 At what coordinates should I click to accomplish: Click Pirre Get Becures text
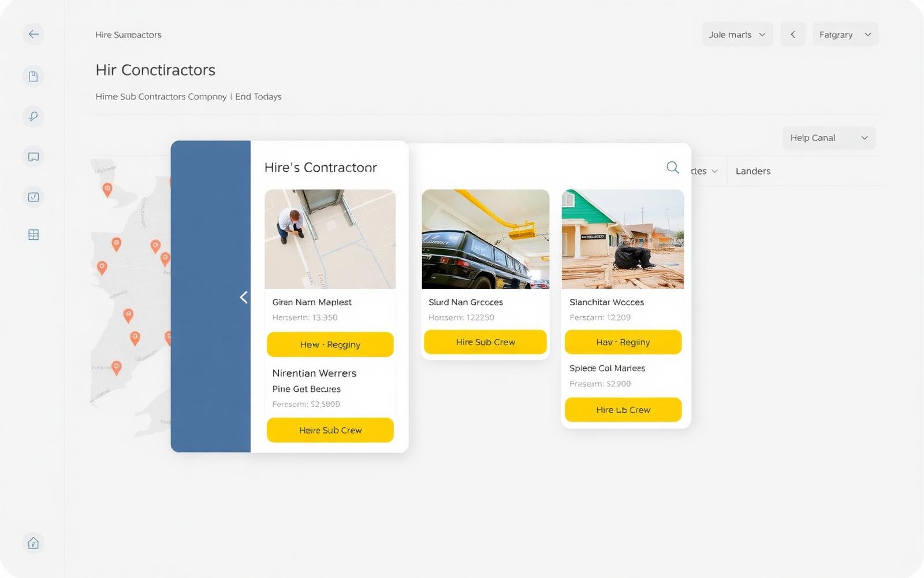tap(306, 389)
